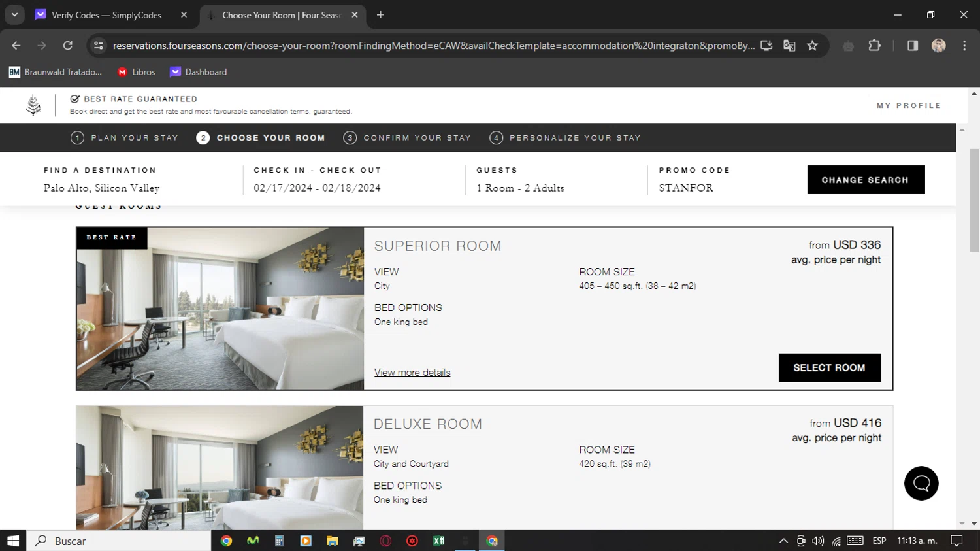Click the Four Seasons tree logo
The width and height of the screenshot is (980, 551).
(33, 105)
